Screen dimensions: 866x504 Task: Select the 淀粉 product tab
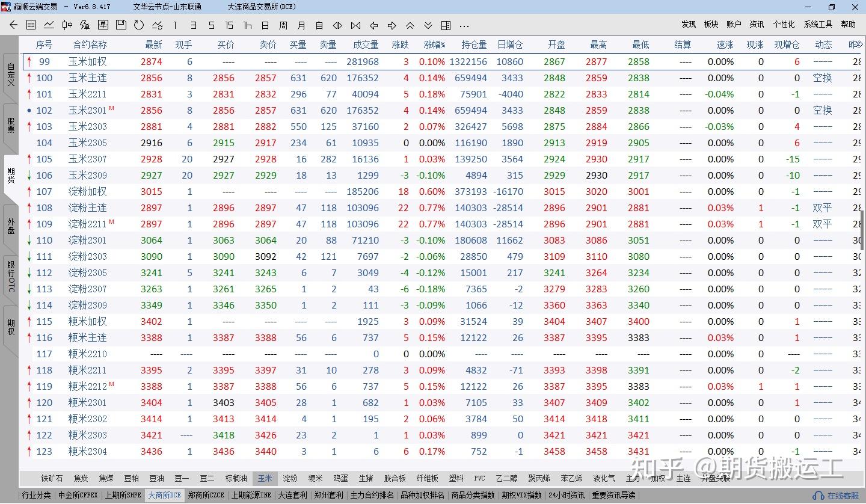click(290, 478)
